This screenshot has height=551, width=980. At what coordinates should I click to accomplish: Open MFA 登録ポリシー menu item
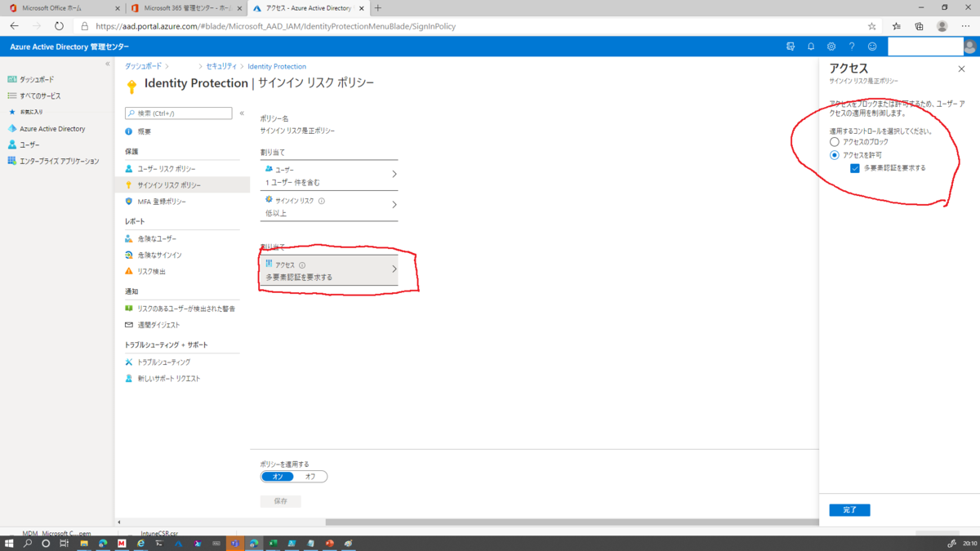coord(162,202)
